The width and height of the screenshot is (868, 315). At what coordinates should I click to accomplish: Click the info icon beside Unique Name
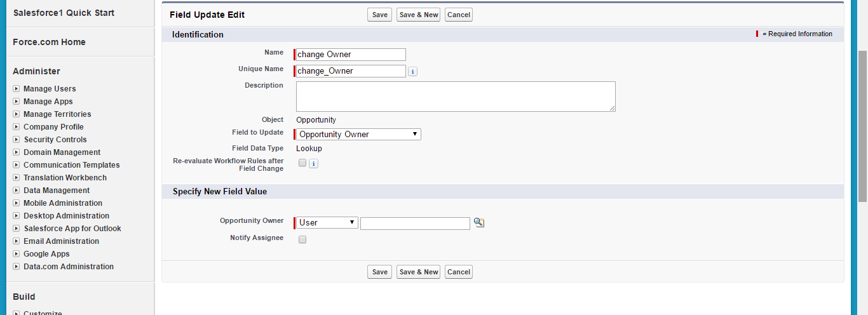[x=412, y=72]
